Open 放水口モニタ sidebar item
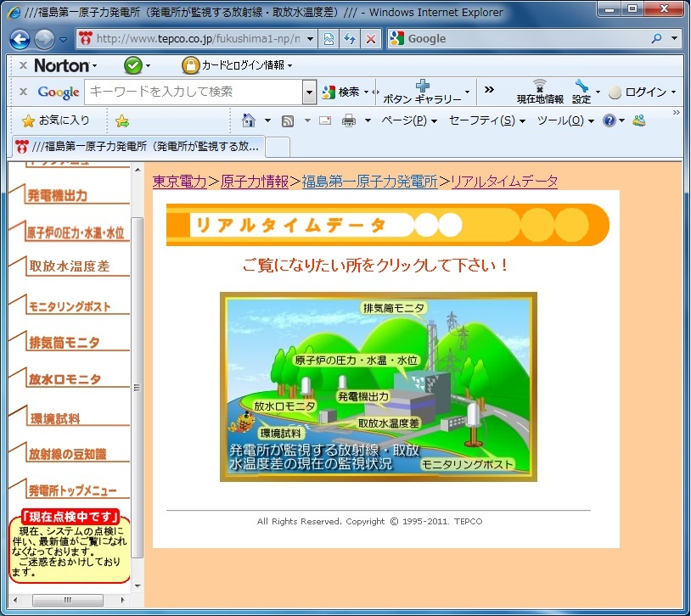 coord(65,379)
